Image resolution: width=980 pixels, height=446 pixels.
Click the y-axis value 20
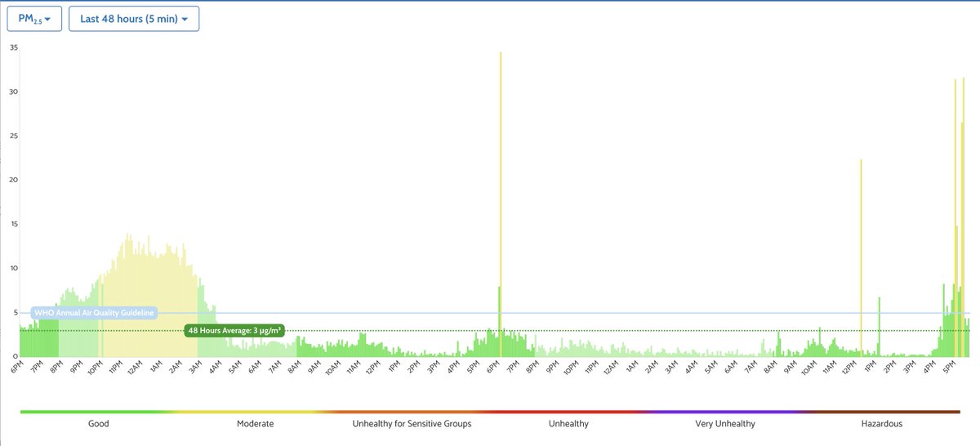(13, 180)
